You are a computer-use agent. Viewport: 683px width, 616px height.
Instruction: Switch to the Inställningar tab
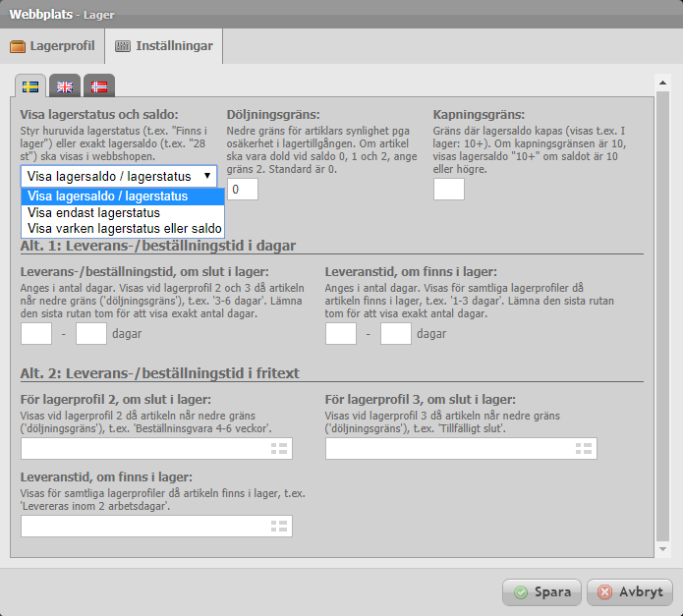[x=164, y=46]
